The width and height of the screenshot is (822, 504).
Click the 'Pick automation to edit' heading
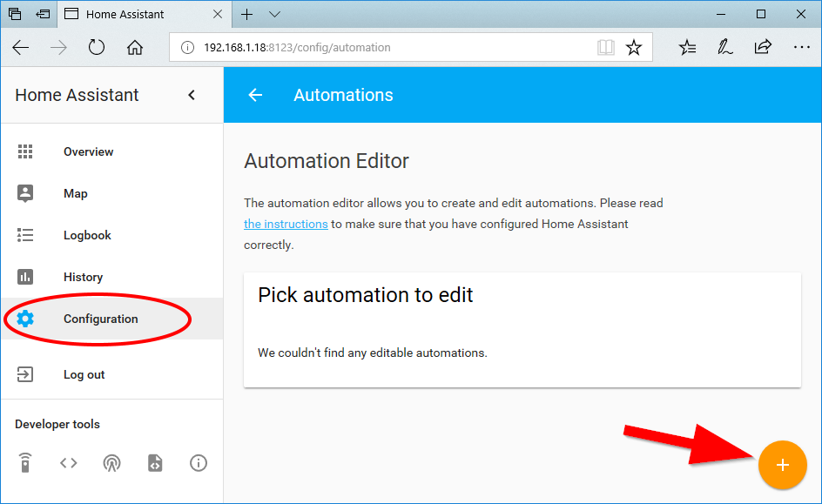366,295
